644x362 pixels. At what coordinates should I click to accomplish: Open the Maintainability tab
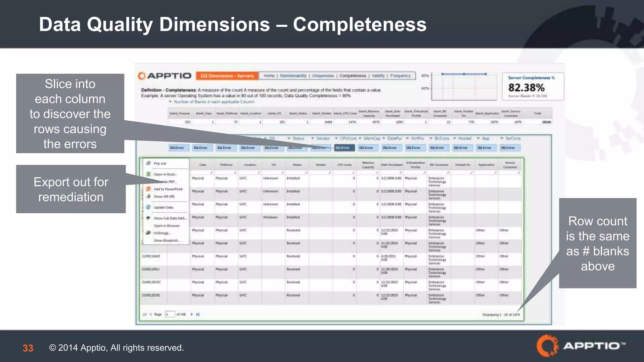[x=293, y=76]
